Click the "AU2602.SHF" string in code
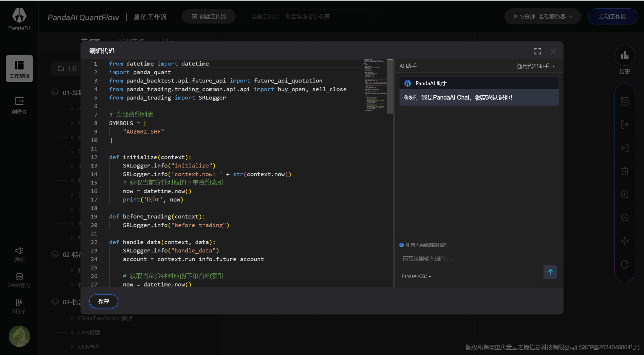The image size is (644, 355). [143, 132]
